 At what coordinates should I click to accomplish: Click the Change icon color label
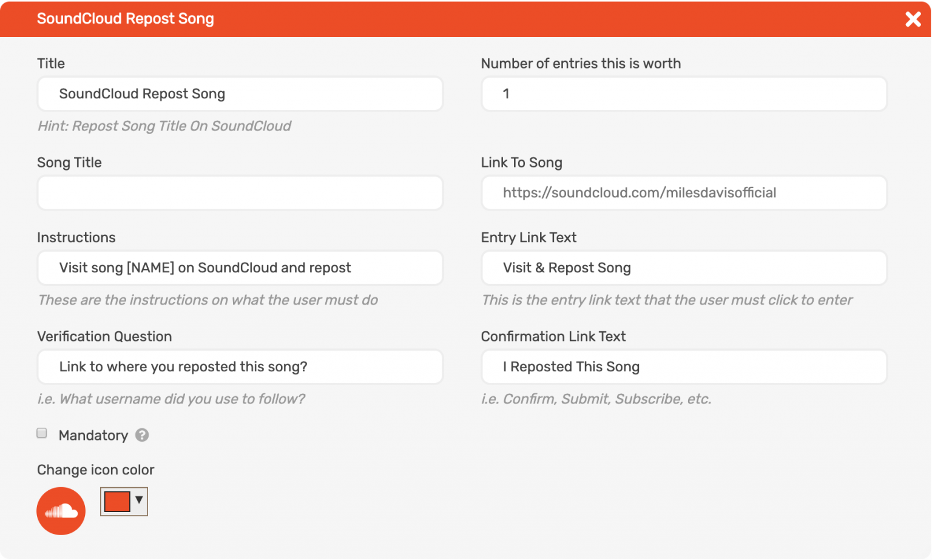tap(95, 470)
